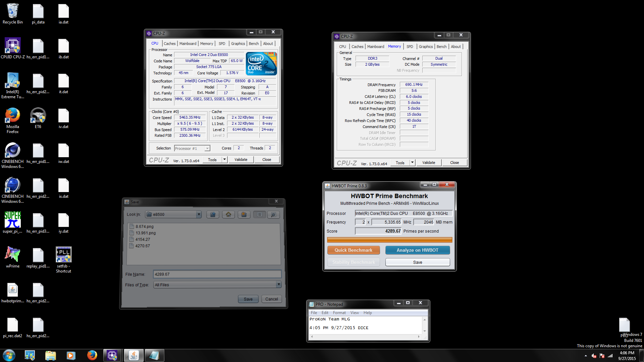Open the setfsb Shortcut icon
Screen dimensions: 644x362
click(x=63, y=260)
